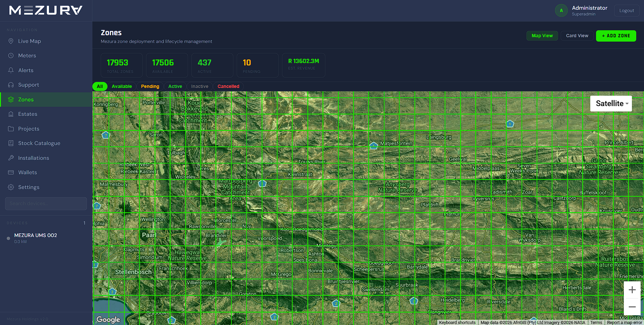Open the Projects folder icon
644x325 pixels.
pos(11,129)
